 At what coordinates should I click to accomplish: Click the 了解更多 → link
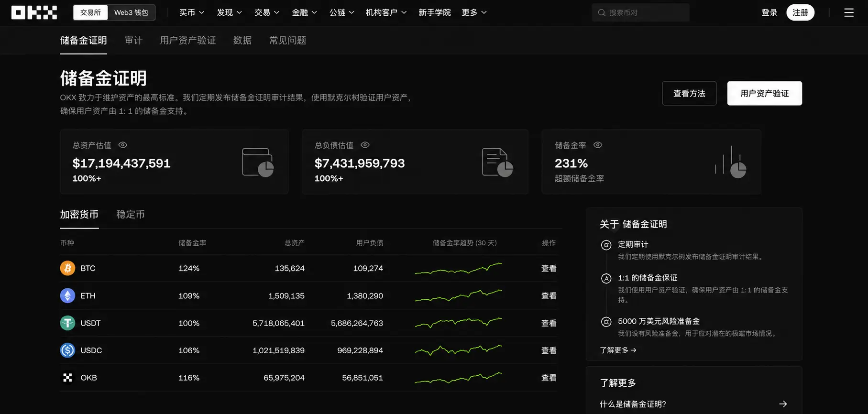[x=618, y=350]
